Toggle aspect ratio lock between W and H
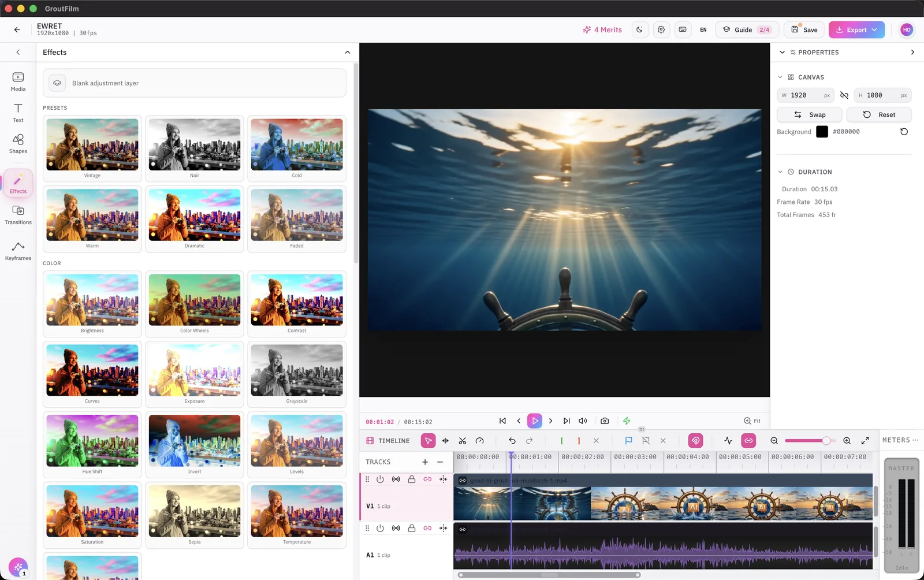 (844, 95)
